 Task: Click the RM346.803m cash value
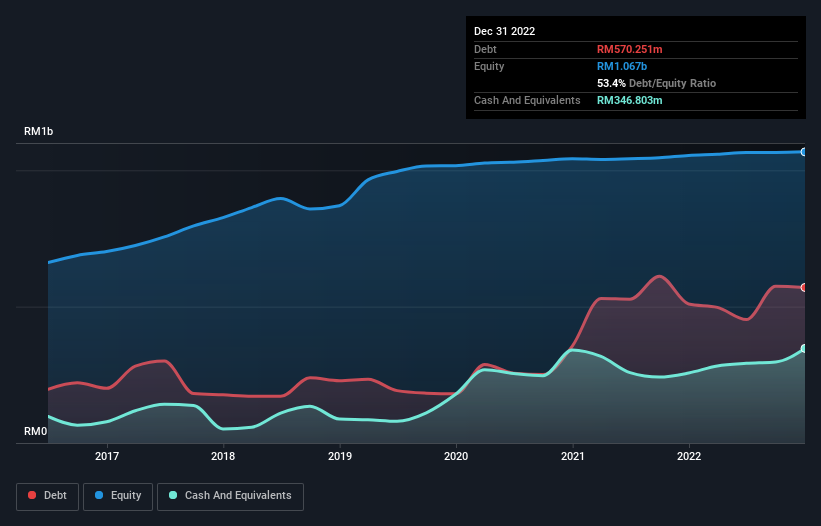629,100
